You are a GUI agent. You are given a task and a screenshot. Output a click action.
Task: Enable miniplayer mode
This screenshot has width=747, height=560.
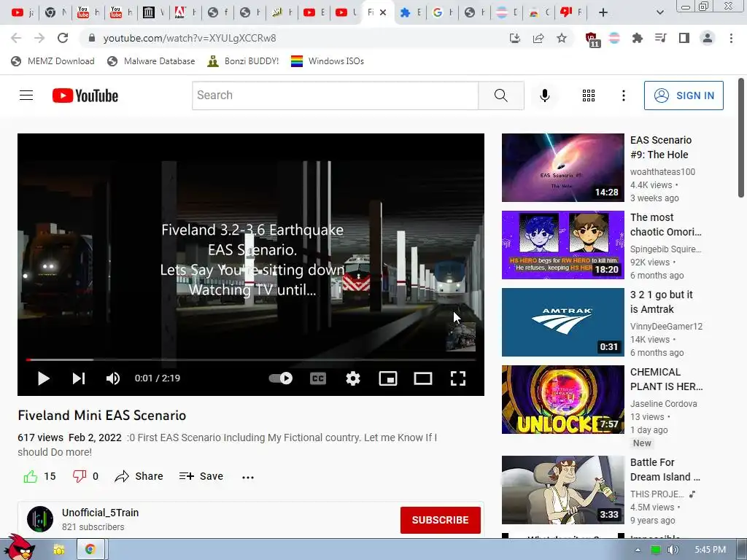pyautogui.click(x=388, y=378)
